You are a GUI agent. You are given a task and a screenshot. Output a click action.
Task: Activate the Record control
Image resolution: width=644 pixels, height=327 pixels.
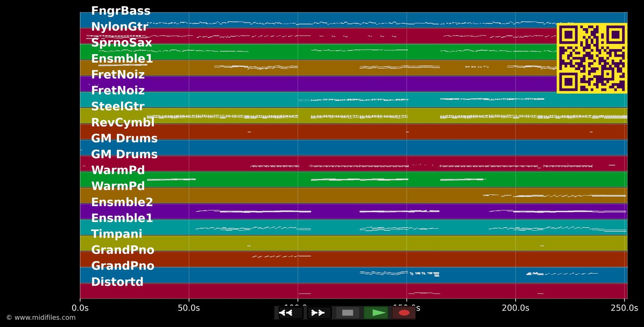(403, 312)
